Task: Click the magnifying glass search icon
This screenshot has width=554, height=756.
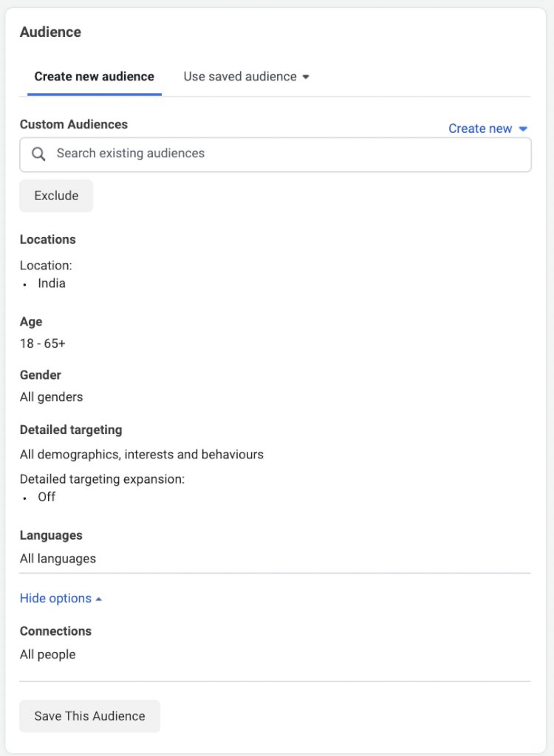Action: click(x=38, y=154)
